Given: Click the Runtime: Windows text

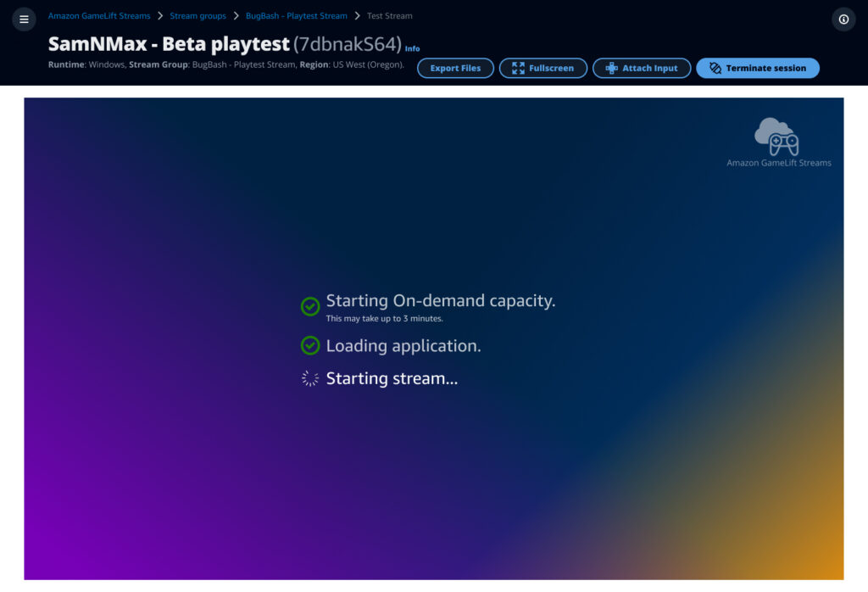Looking at the screenshot, I should tap(86, 64).
